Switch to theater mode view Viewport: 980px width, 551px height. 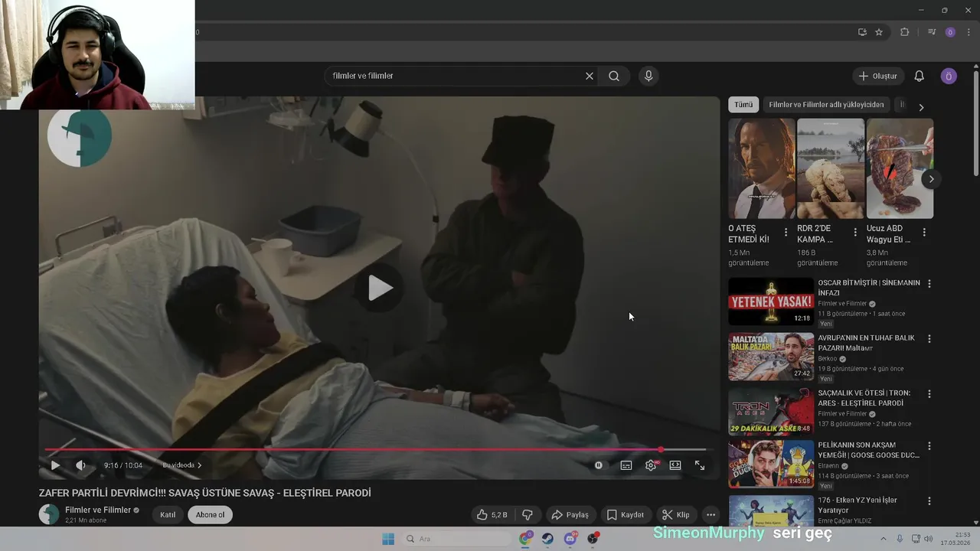click(675, 465)
